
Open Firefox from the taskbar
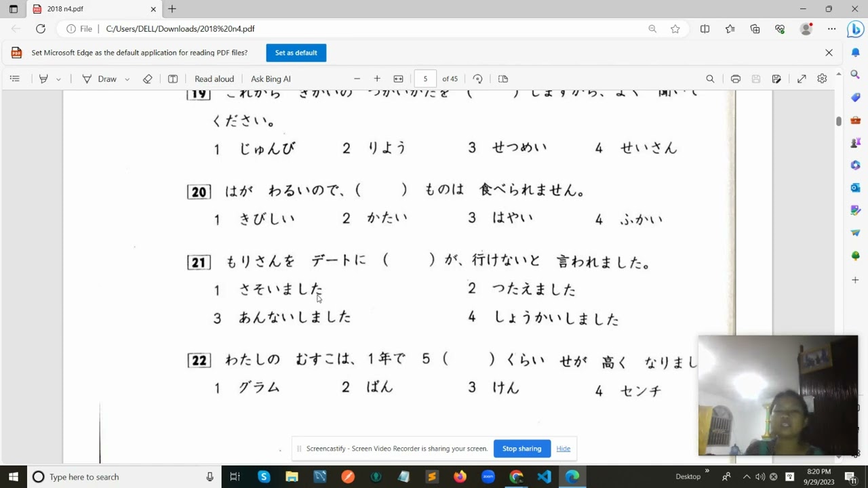pos(460,476)
